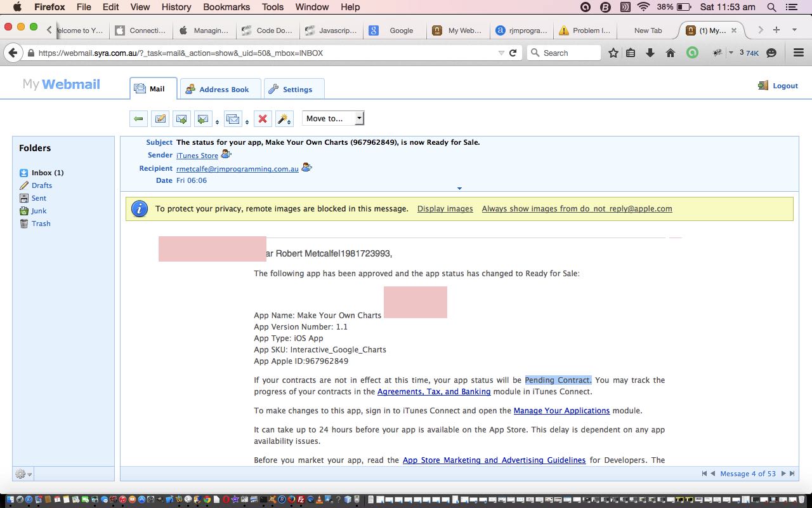
Task: Open Firefox downloads arrow
Action: tap(650, 53)
